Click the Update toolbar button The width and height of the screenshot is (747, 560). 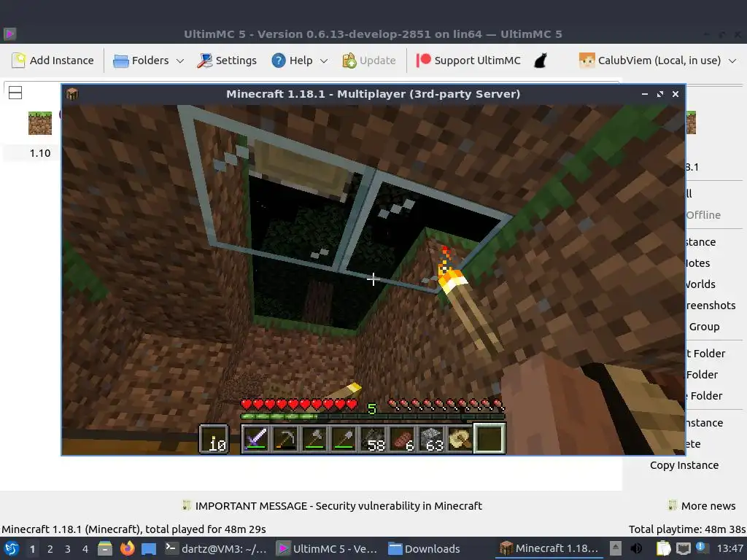click(x=369, y=61)
